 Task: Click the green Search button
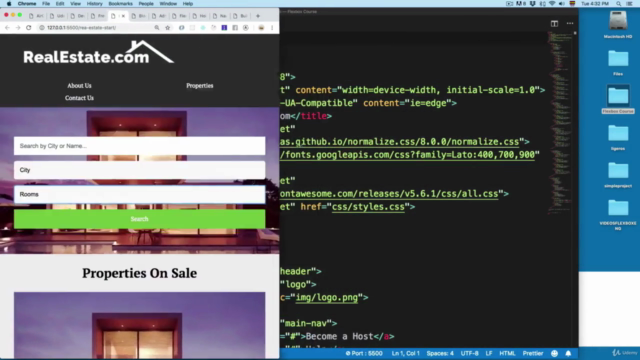pyautogui.click(x=140, y=219)
